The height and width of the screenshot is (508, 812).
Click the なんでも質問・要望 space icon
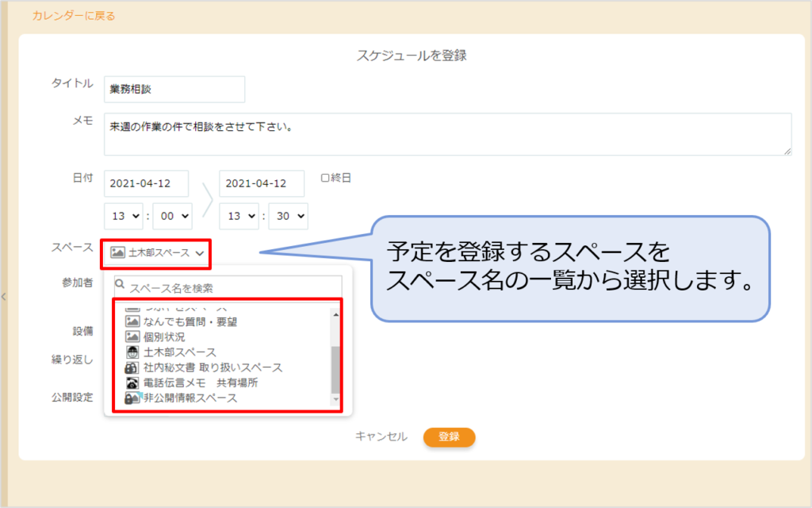point(132,321)
